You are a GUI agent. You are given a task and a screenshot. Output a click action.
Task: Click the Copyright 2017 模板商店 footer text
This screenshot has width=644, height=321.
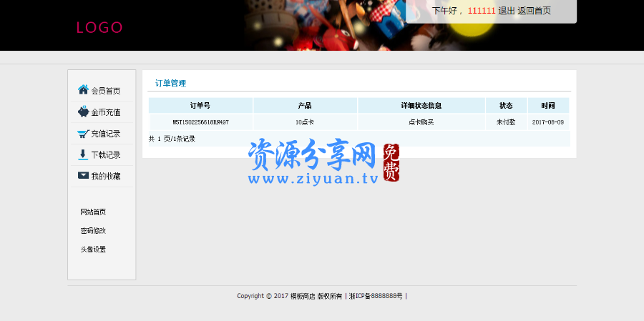(x=290, y=296)
